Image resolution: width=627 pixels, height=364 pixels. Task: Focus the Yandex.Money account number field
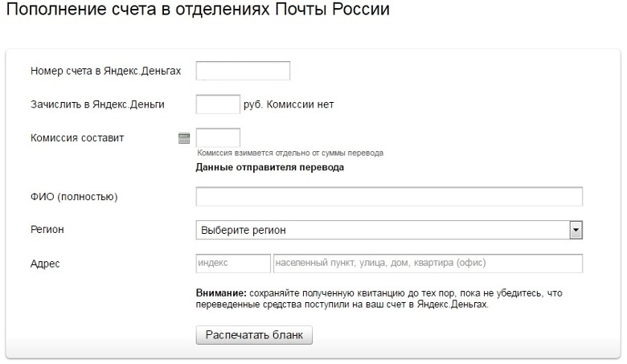click(x=243, y=71)
